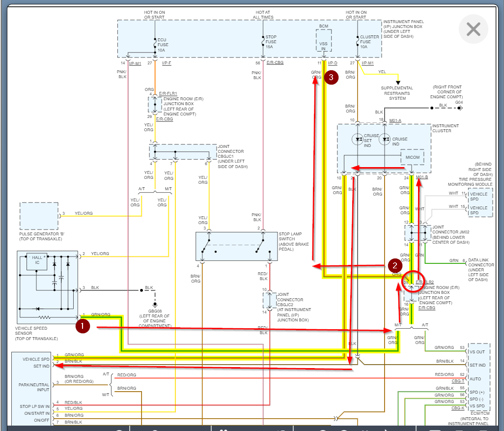Image resolution: width=504 pixels, height=431 pixels.
Task: Click the E/R-CBG connector label near pin 56
Action: click(x=275, y=63)
